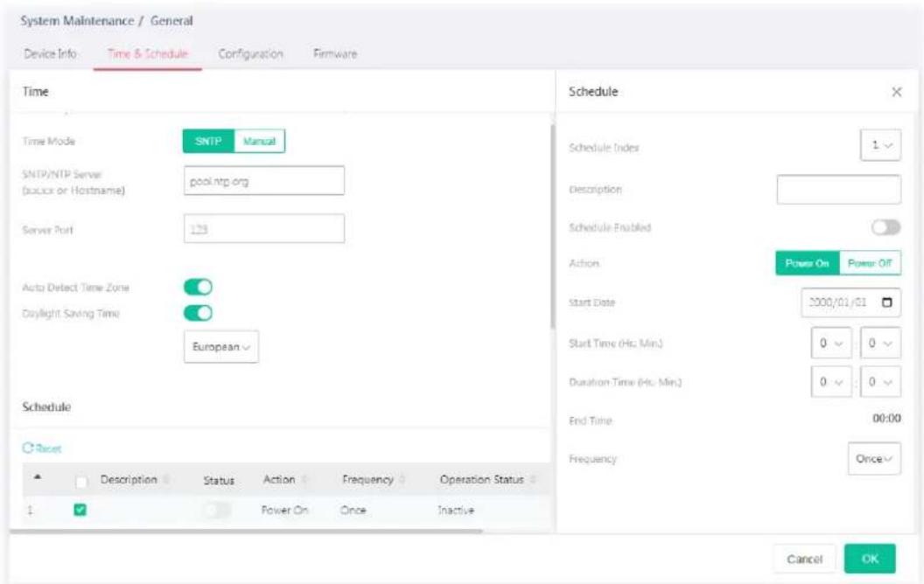Image resolution: width=924 pixels, height=584 pixels.
Task: Click the 'Once' frequency cell in row 1
Action: [x=353, y=510]
